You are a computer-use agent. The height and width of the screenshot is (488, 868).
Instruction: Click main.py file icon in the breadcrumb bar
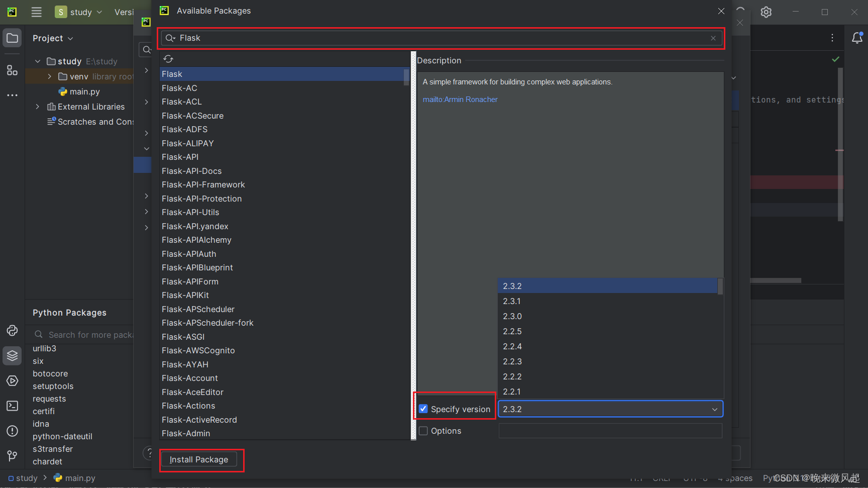pyautogui.click(x=58, y=478)
